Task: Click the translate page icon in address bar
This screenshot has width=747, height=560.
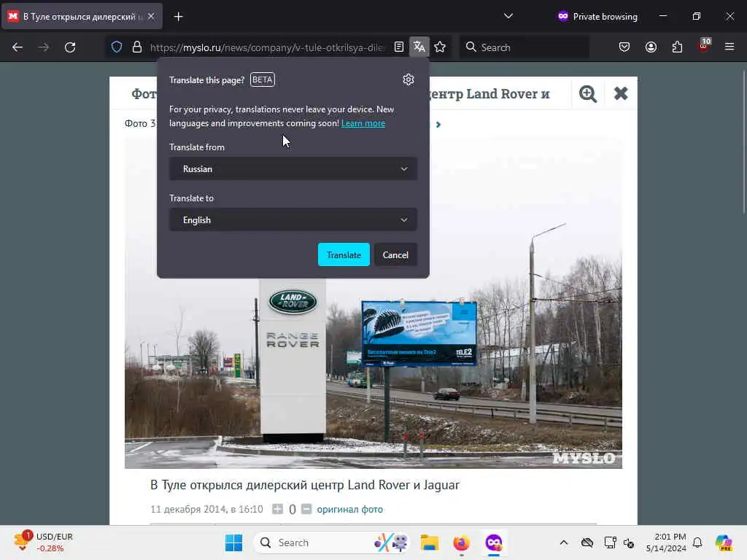Action: 419,47
